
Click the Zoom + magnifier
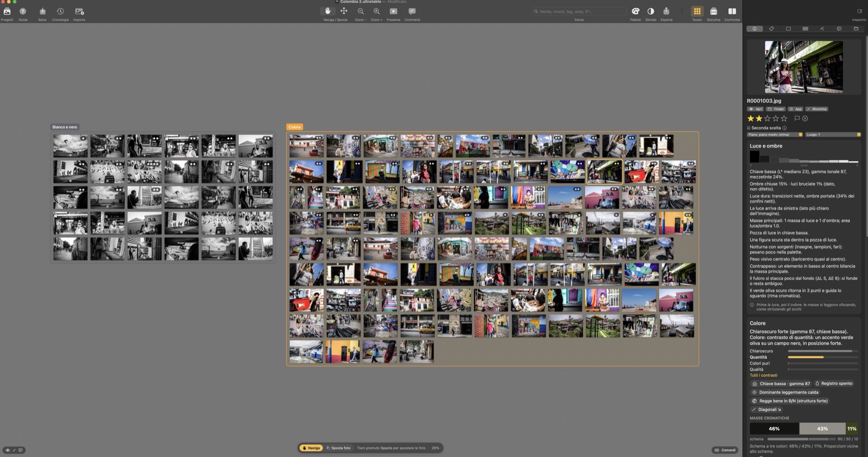(377, 11)
